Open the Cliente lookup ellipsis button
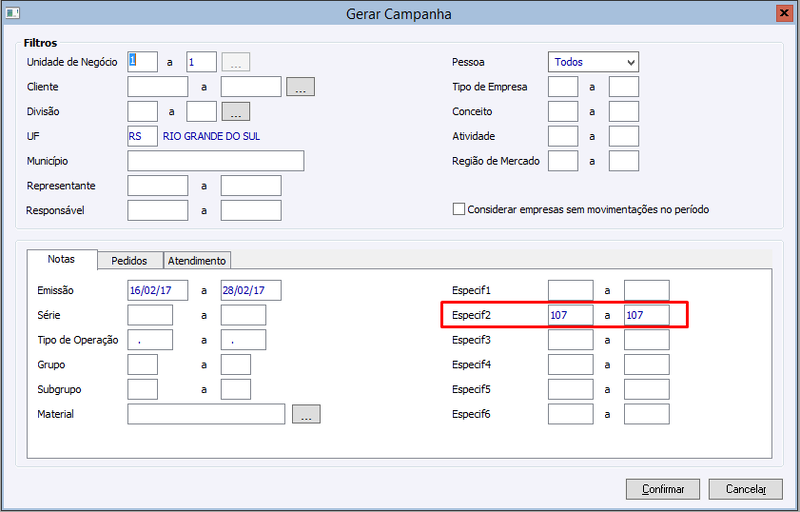The image size is (800, 512). coord(300,87)
